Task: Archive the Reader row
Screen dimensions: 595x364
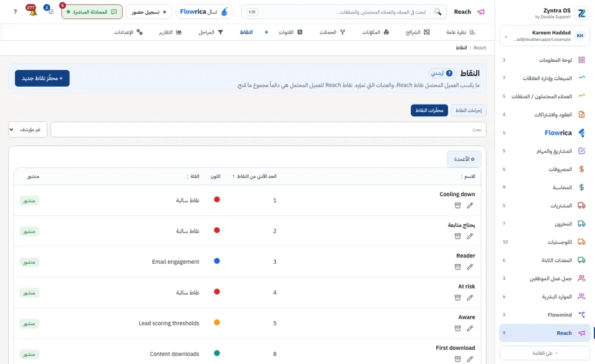Action: [x=457, y=267]
